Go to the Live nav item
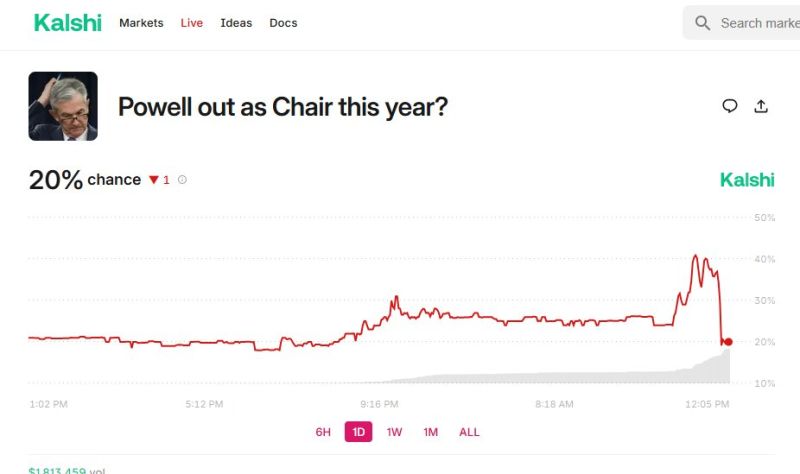 pyautogui.click(x=191, y=23)
